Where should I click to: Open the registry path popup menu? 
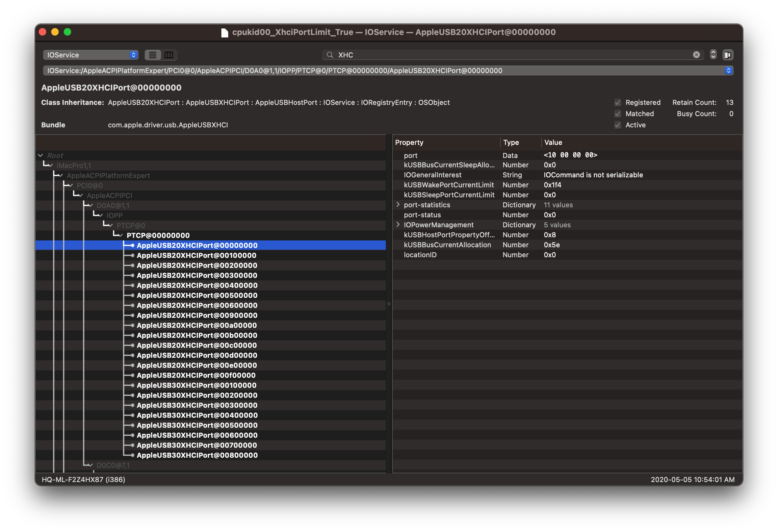point(728,71)
